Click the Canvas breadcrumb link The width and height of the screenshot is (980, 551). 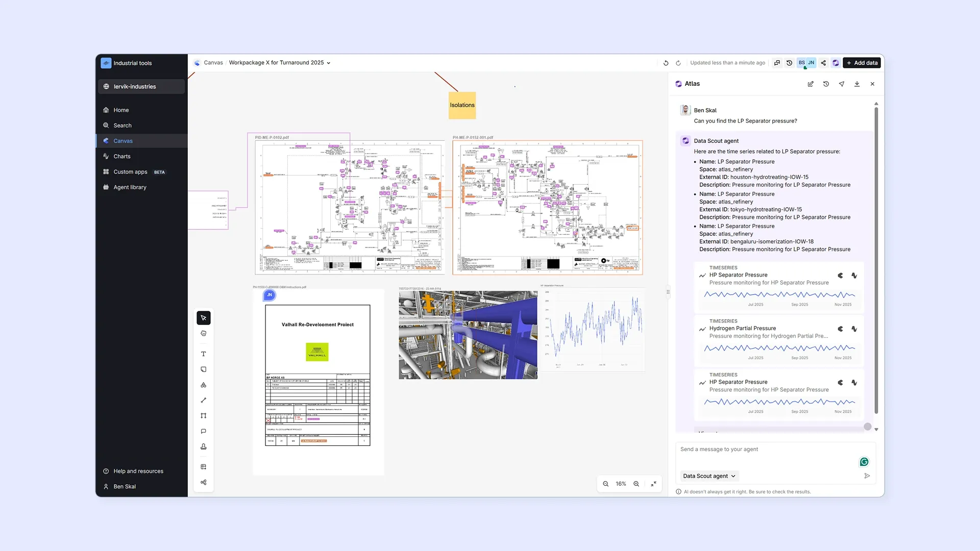tap(213, 63)
